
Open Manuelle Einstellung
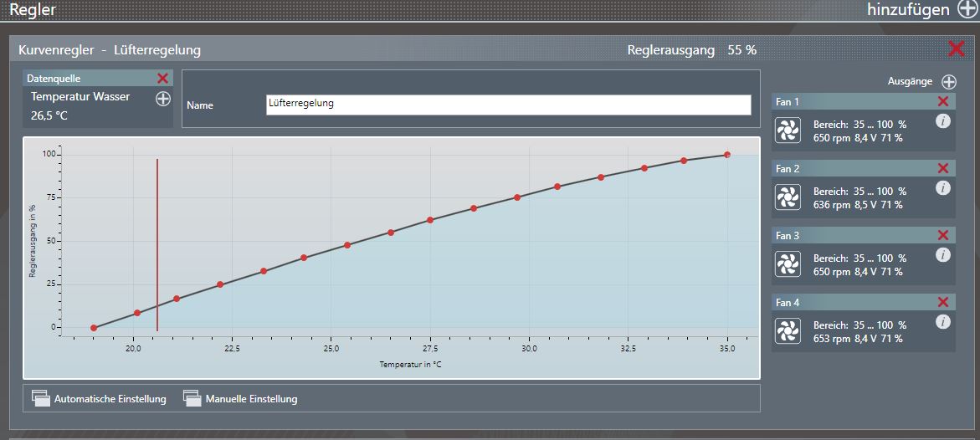(x=240, y=399)
